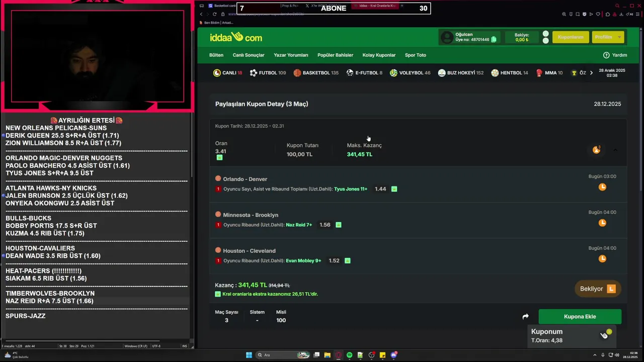Open the Canlı Sonuçlar menu
644x362 pixels.
249,55
